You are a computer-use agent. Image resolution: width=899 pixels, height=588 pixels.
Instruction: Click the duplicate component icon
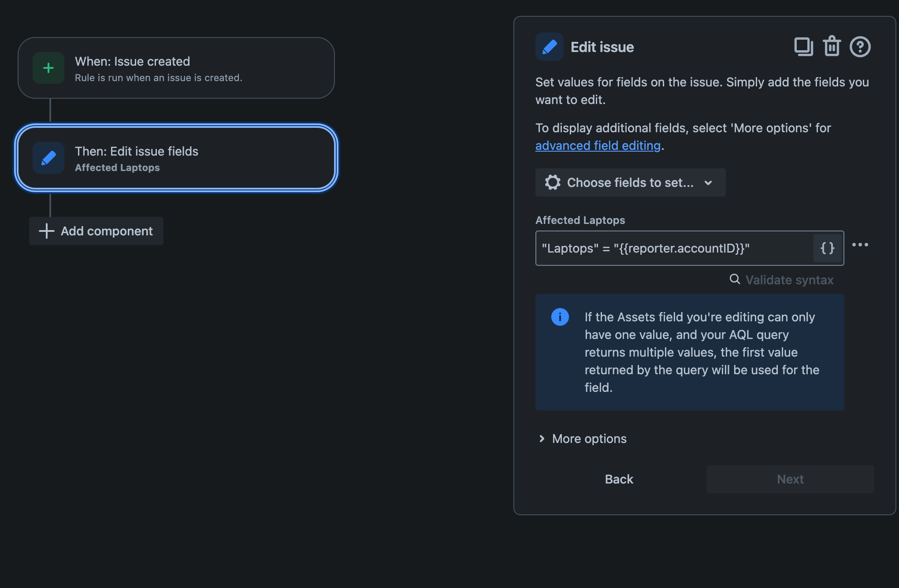click(803, 47)
